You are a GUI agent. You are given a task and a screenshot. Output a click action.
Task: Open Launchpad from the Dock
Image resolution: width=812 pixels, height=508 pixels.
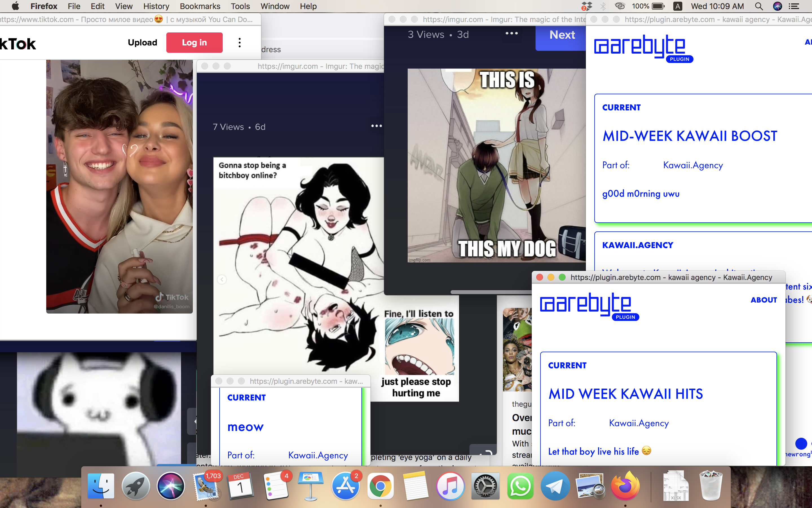[x=136, y=486]
